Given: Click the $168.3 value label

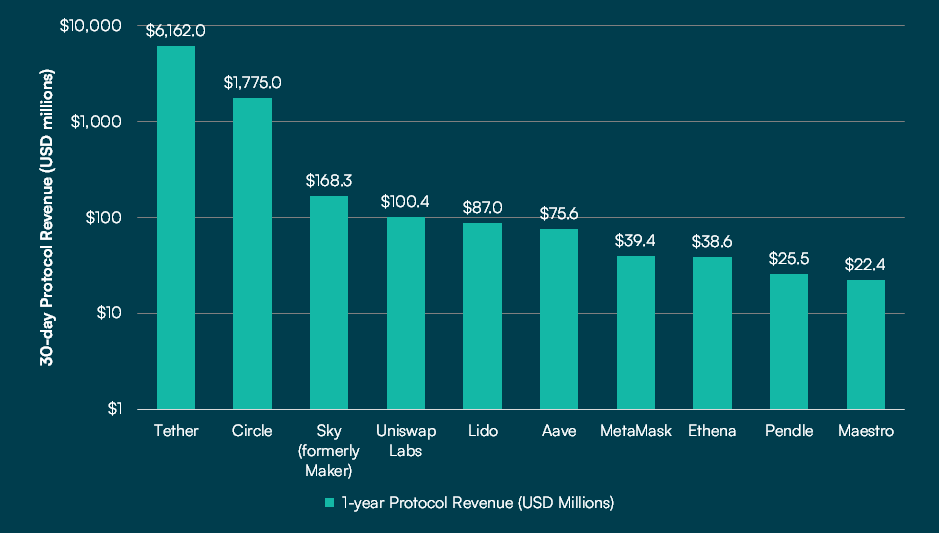Looking at the screenshot, I should coord(329,181).
